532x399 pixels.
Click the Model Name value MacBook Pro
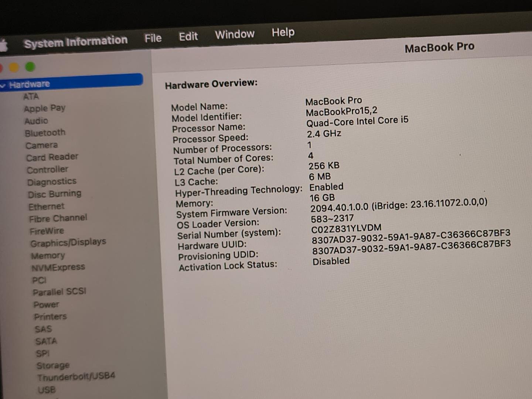[x=334, y=101]
